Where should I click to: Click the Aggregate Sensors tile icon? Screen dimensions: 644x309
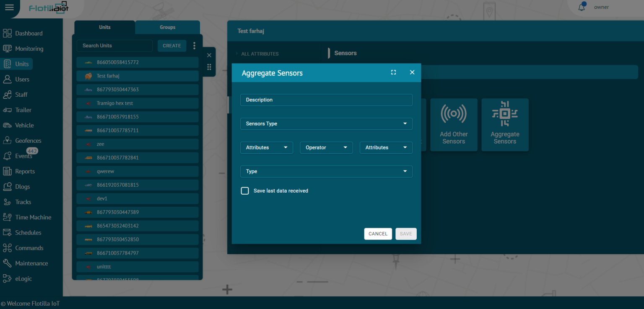tap(505, 114)
